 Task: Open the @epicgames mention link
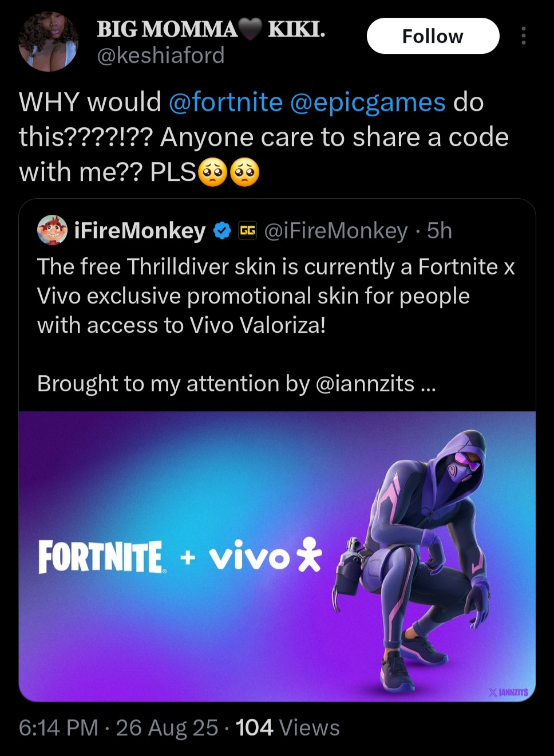(x=367, y=103)
